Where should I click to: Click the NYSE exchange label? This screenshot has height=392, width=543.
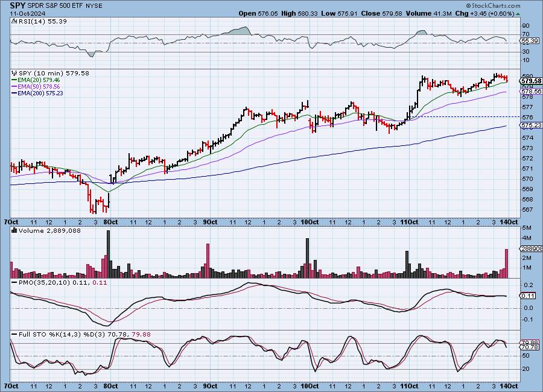click(94, 6)
